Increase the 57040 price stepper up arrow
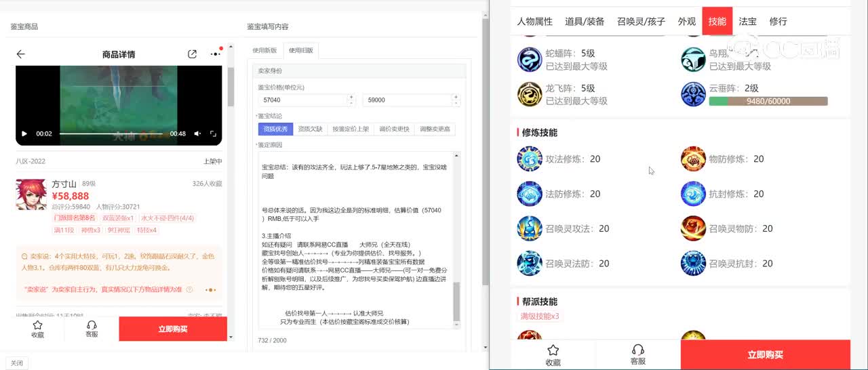This screenshot has height=370, width=868. [351, 97]
